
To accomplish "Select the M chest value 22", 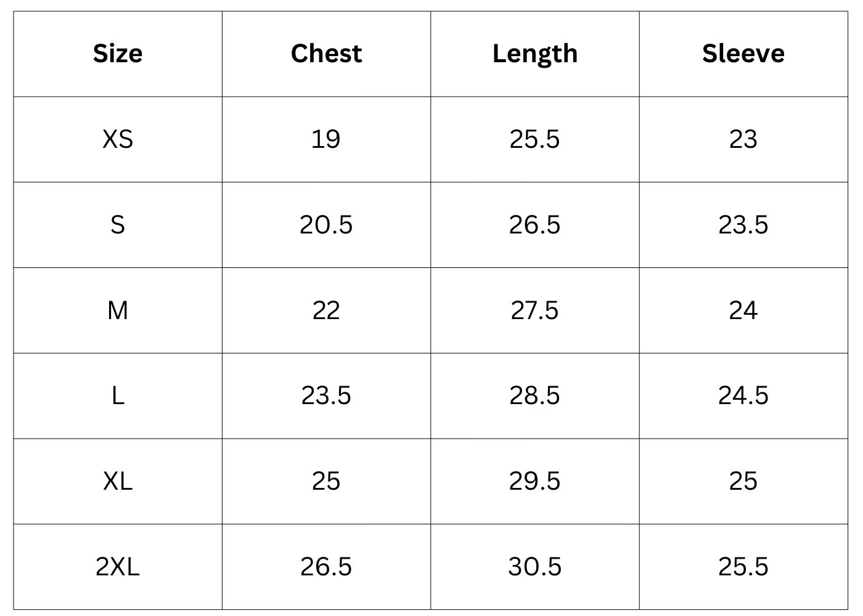I will pyautogui.click(x=326, y=310).
